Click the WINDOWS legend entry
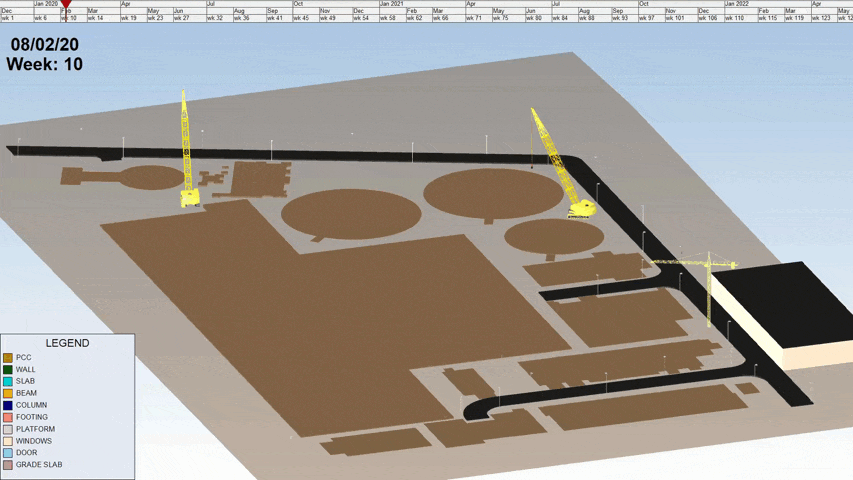The height and width of the screenshot is (480, 853). (34, 441)
